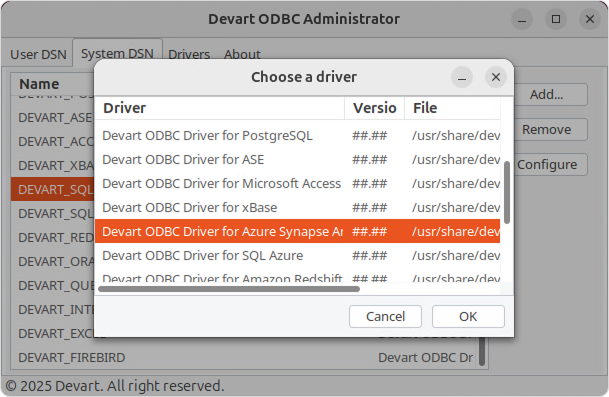
Task: Select the DEVART_ACC DSN row
Action: click(53, 141)
